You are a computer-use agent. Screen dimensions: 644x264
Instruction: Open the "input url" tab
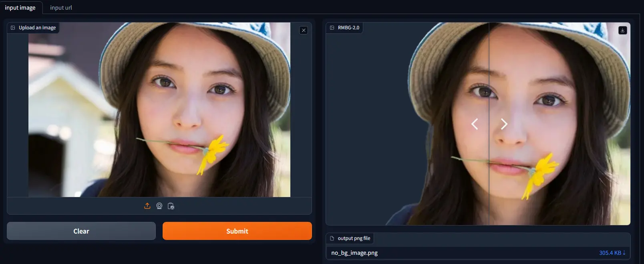61,8
